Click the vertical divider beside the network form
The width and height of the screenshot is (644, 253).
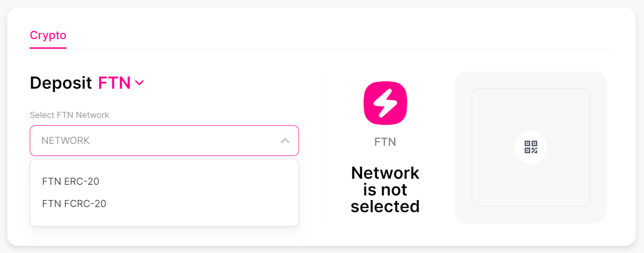click(321, 147)
